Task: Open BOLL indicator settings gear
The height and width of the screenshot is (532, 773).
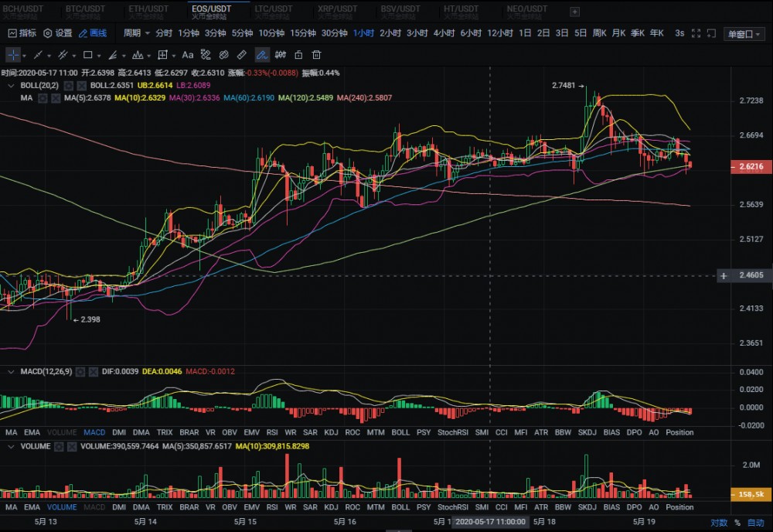Action: pos(68,85)
